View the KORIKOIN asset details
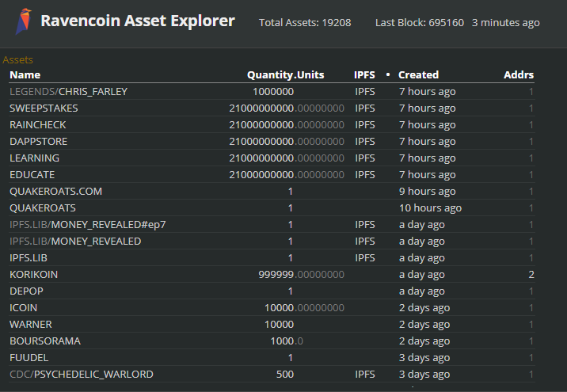This screenshot has width=567, height=392. (x=33, y=275)
